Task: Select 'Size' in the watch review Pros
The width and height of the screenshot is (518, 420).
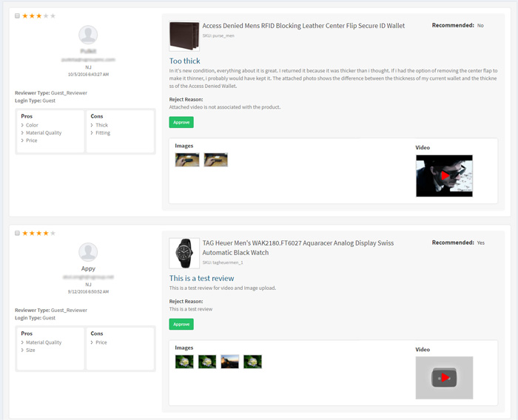Action: pyautogui.click(x=30, y=350)
